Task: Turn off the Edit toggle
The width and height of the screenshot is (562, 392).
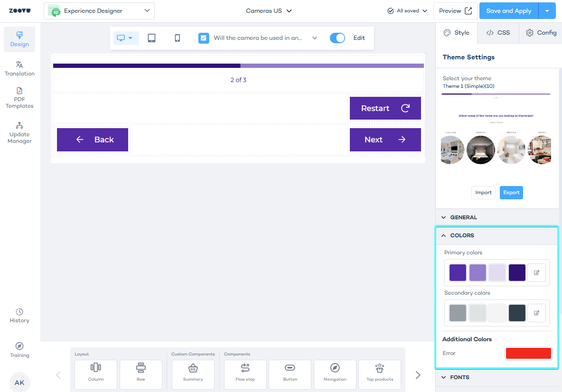Action: (x=337, y=38)
